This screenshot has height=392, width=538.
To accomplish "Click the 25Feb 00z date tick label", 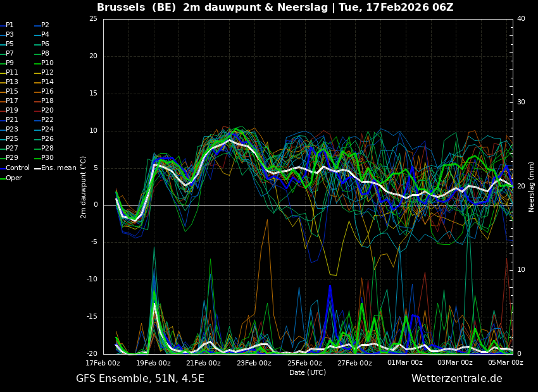I will point(304,363).
